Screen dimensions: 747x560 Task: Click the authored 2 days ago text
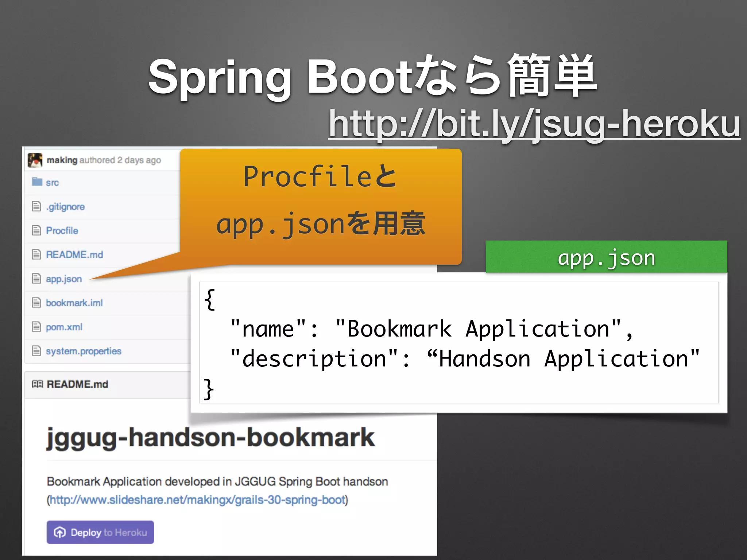[x=120, y=160]
